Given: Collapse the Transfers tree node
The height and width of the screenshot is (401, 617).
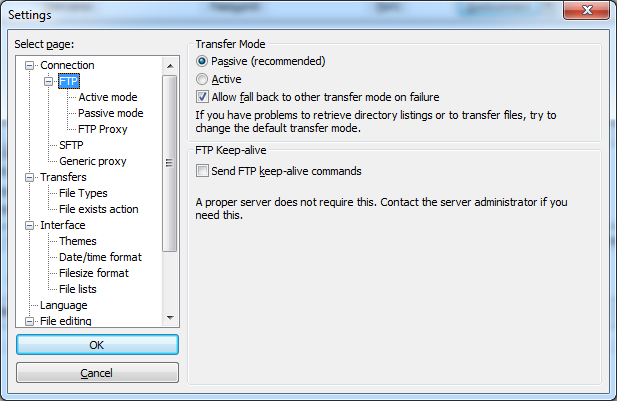Looking at the screenshot, I should pos(30,177).
